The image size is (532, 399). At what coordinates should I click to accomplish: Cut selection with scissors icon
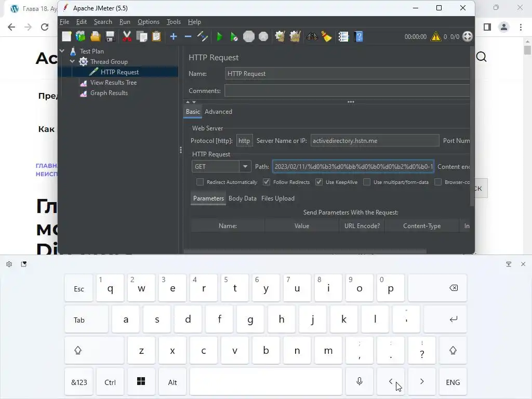pyautogui.click(x=127, y=36)
